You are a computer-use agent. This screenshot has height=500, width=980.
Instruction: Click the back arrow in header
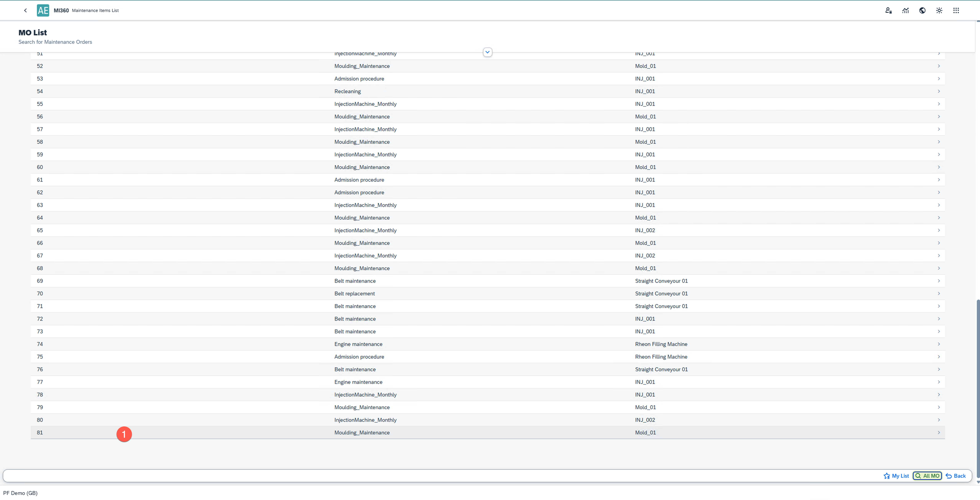pos(25,11)
